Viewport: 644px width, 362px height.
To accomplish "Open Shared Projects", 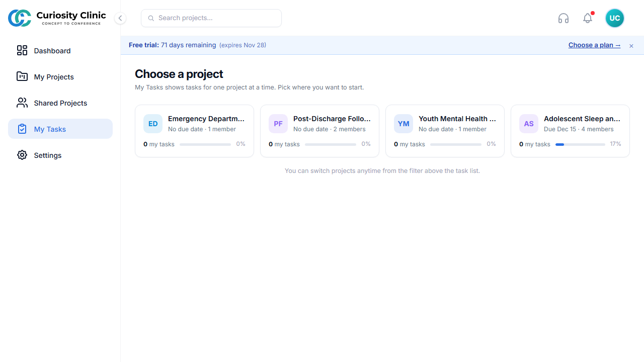I will pos(60,103).
